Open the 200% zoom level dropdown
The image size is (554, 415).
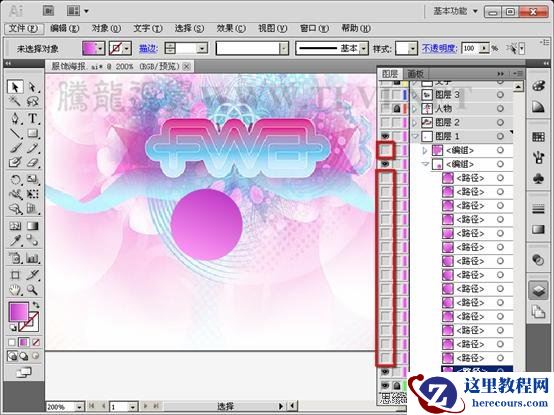[x=79, y=407]
